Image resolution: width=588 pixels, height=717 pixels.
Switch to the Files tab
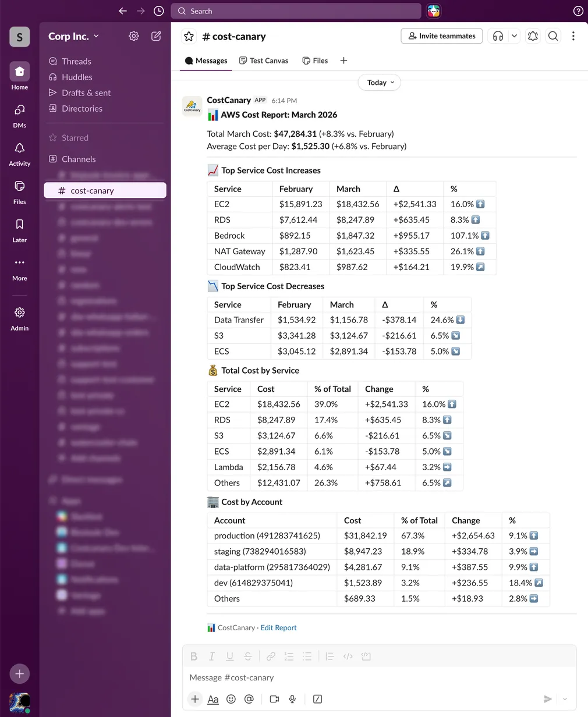coord(315,61)
